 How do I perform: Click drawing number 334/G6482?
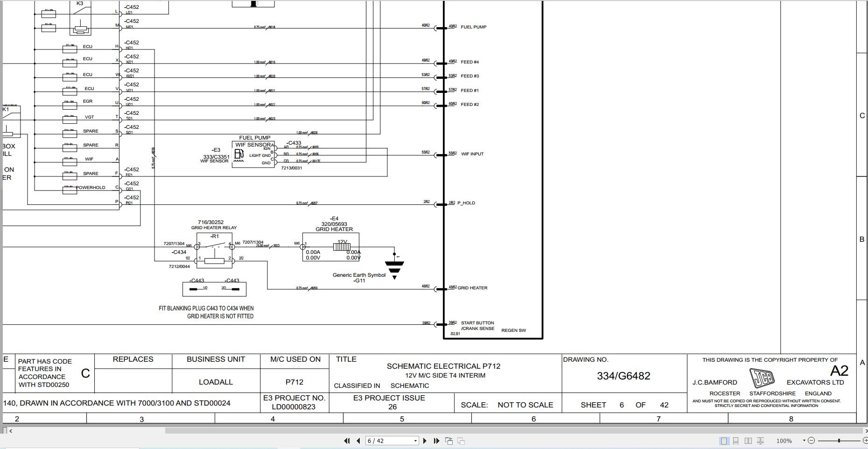click(623, 376)
